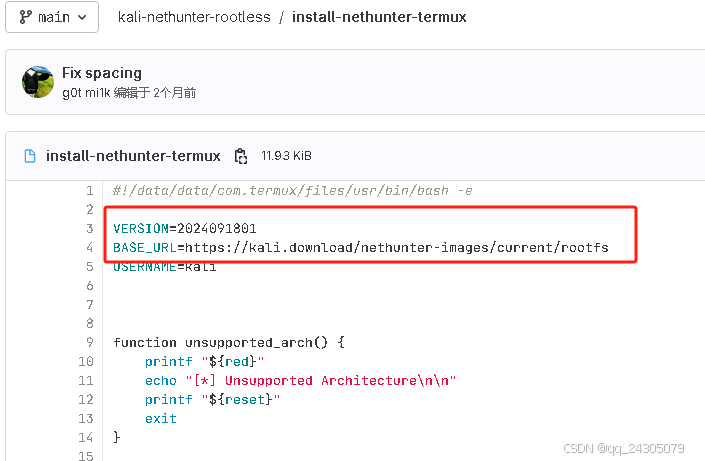The height and width of the screenshot is (461, 705).
Task: Click line number 14
Action: point(86,437)
